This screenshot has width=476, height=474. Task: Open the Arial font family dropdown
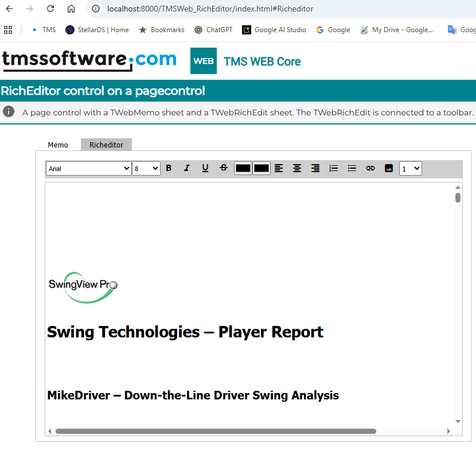click(88, 169)
